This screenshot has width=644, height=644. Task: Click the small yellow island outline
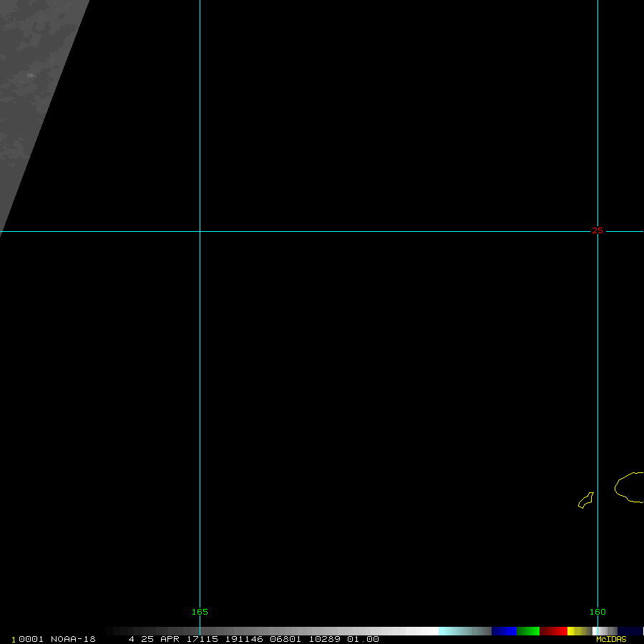[x=586, y=500]
